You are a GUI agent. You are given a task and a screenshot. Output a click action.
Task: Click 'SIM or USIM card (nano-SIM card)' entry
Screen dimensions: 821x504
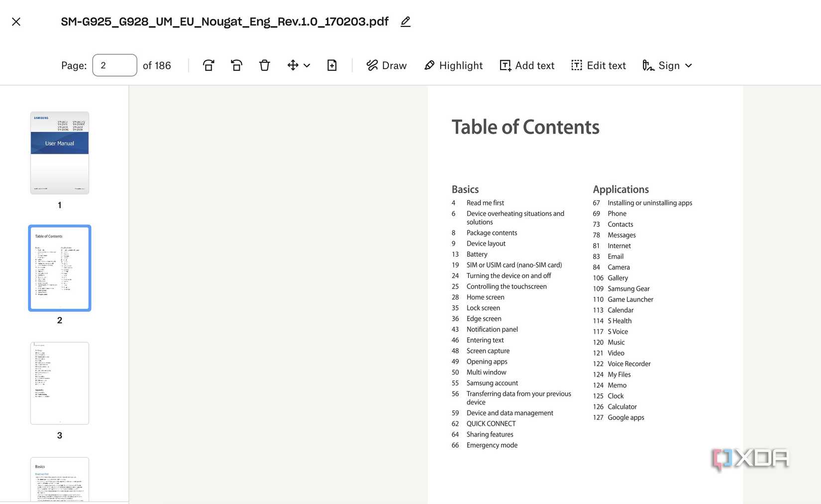point(514,265)
